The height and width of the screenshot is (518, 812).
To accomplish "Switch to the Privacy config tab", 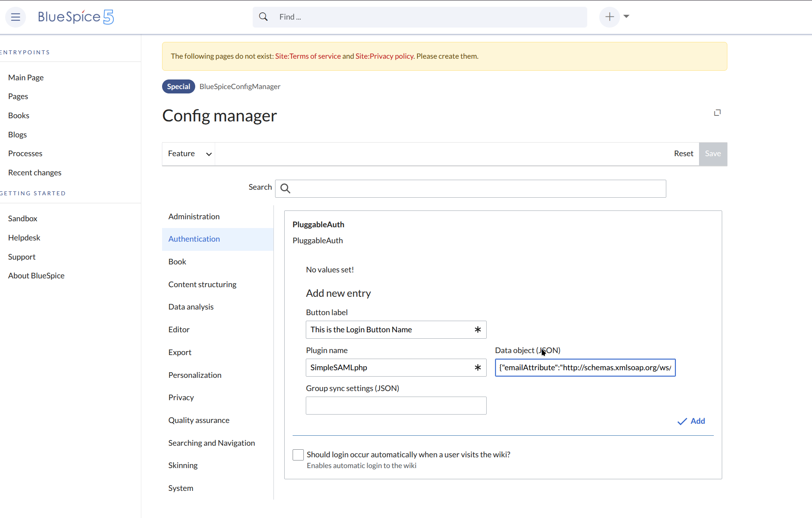I will pyautogui.click(x=181, y=397).
